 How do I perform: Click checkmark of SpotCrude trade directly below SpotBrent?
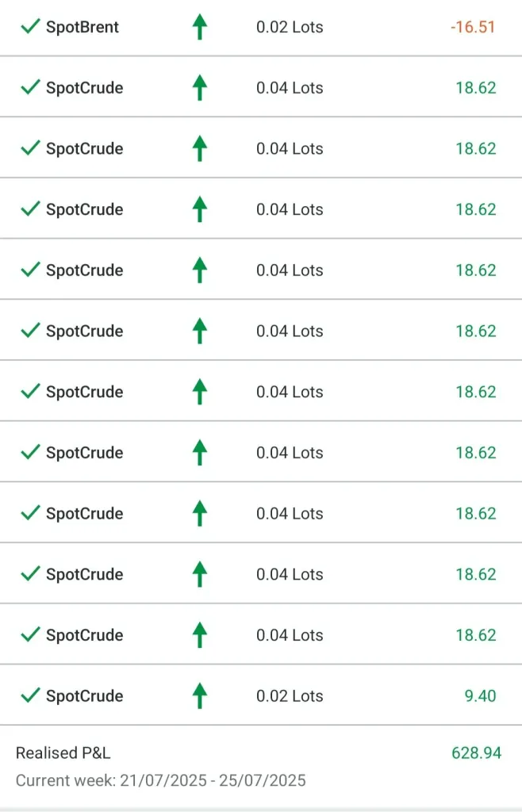[30, 88]
